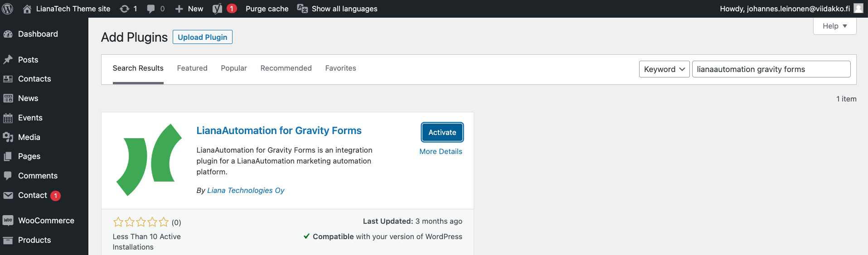Open the Liana Technologies Oy author link

click(x=246, y=191)
